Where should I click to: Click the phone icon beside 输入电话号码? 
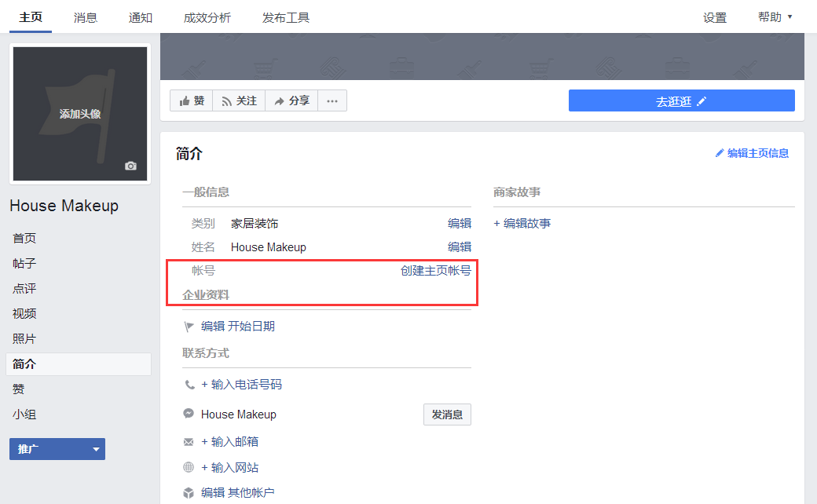(x=189, y=384)
